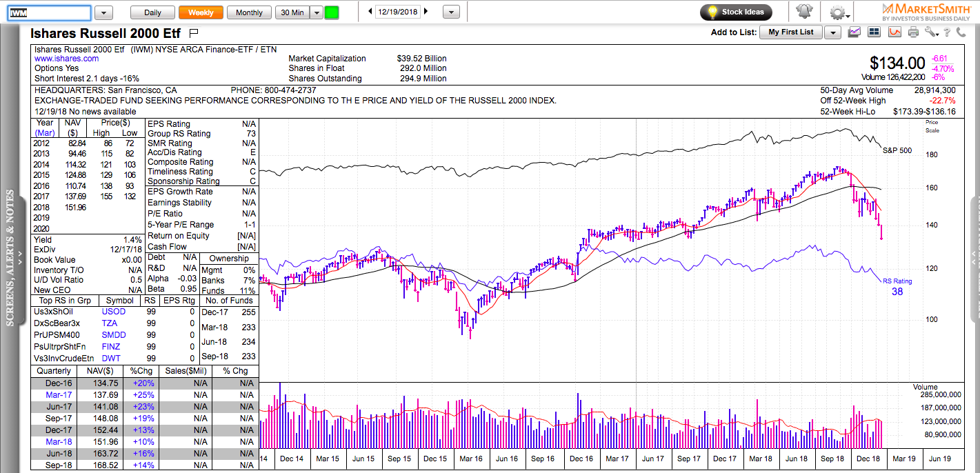This screenshot has width=980, height=473.
Task: Select the 30 Min intraday chart
Action: 292,12
